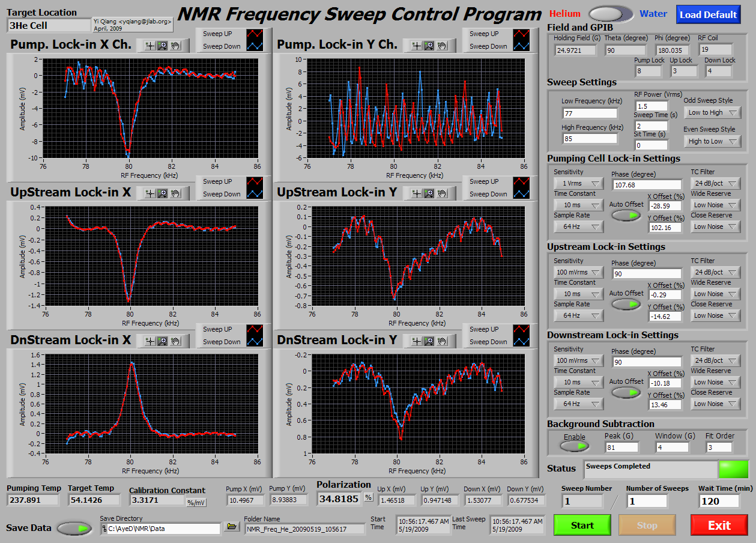Image resolution: width=756 pixels, height=543 pixels.
Task: Open Pumping Cell TC Filter dropdown
Action: coord(715,183)
